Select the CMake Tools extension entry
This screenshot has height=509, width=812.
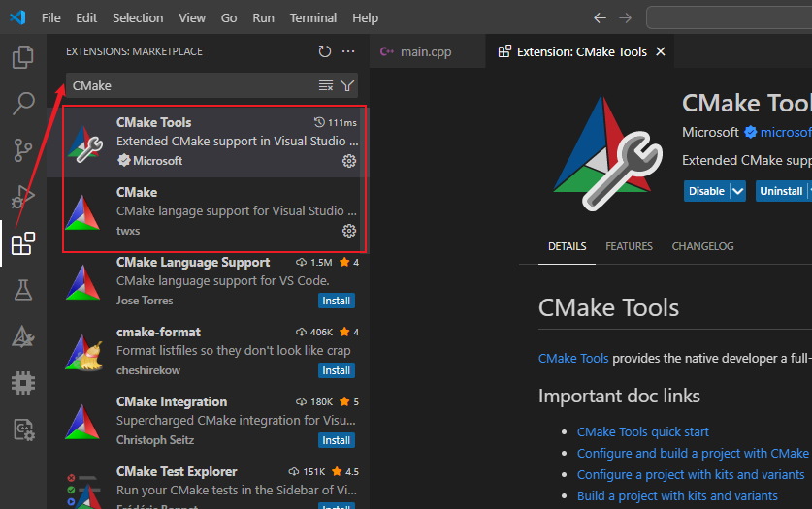point(208,143)
